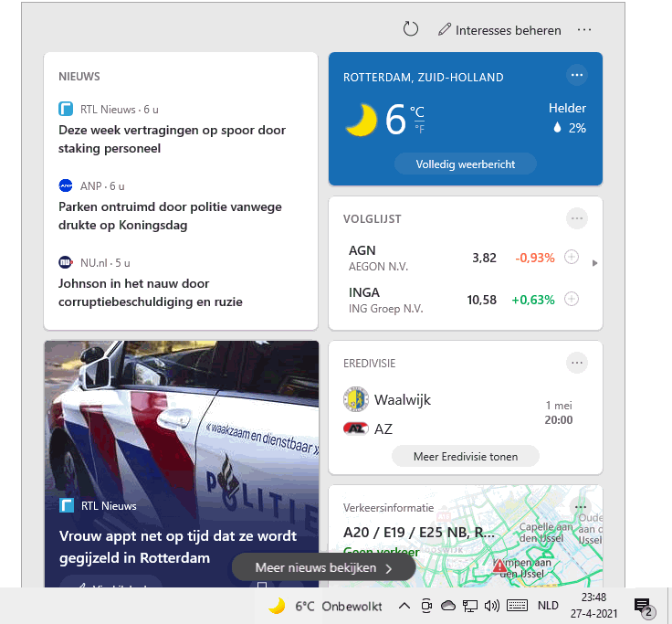Image resolution: width=672 pixels, height=624 pixels.
Task: Show hidden system tray icons
Action: [404, 606]
